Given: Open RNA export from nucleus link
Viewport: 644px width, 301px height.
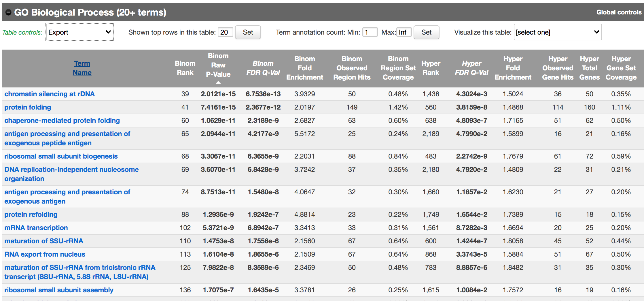Looking at the screenshot, I should [45, 254].
